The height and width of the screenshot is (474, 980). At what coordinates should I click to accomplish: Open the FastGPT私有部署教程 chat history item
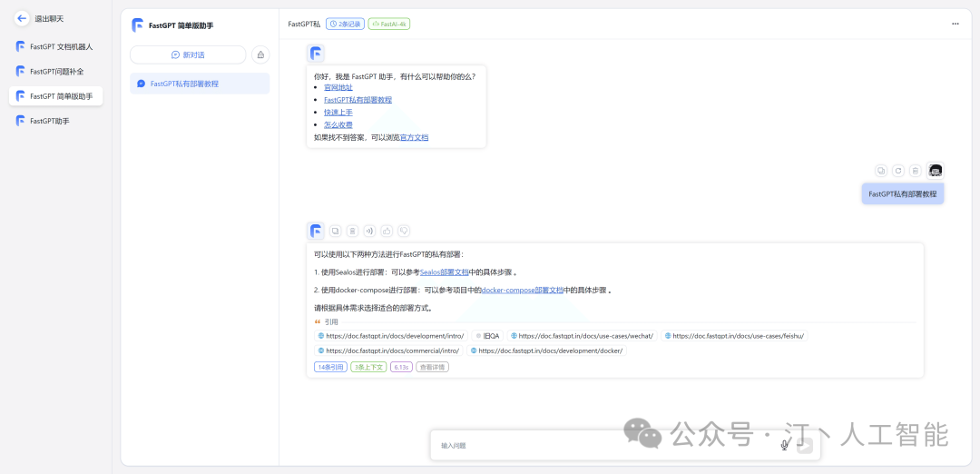[200, 84]
